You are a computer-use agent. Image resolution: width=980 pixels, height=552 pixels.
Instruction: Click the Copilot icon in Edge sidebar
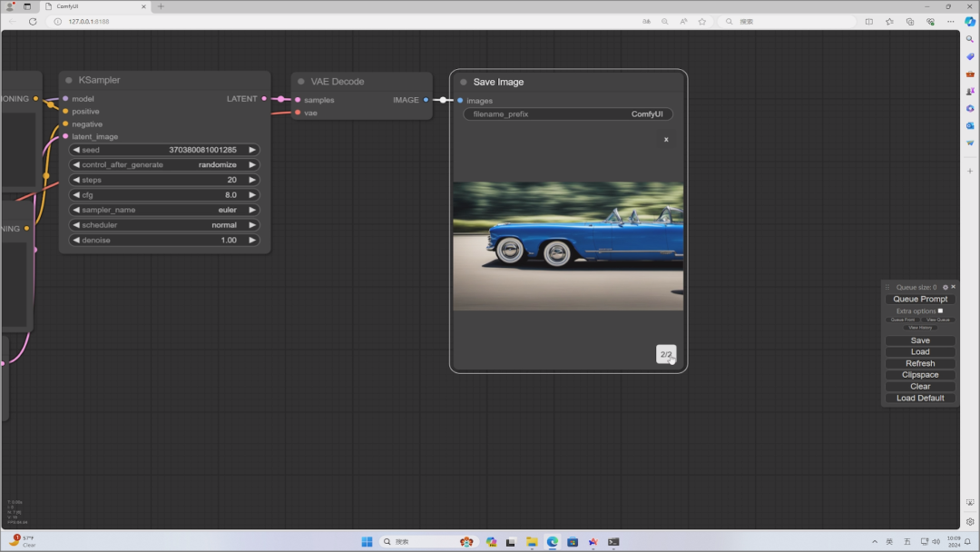(x=969, y=22)
